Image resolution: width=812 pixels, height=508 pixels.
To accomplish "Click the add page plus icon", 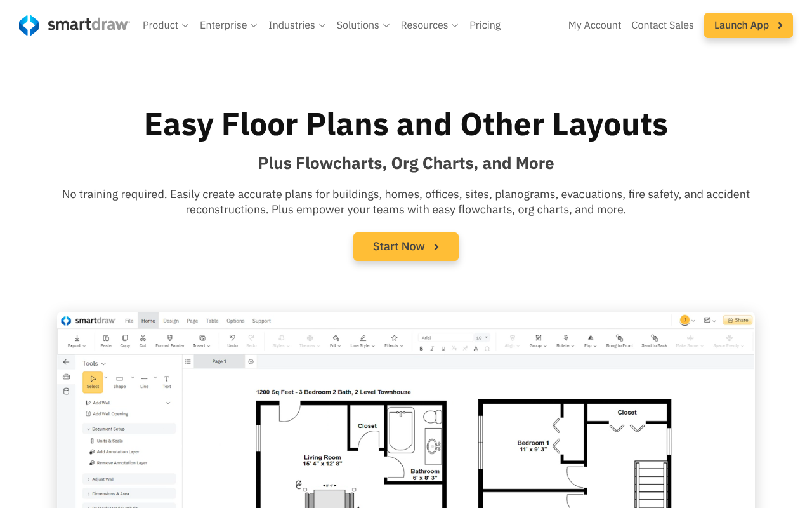I will coord(251,361).
